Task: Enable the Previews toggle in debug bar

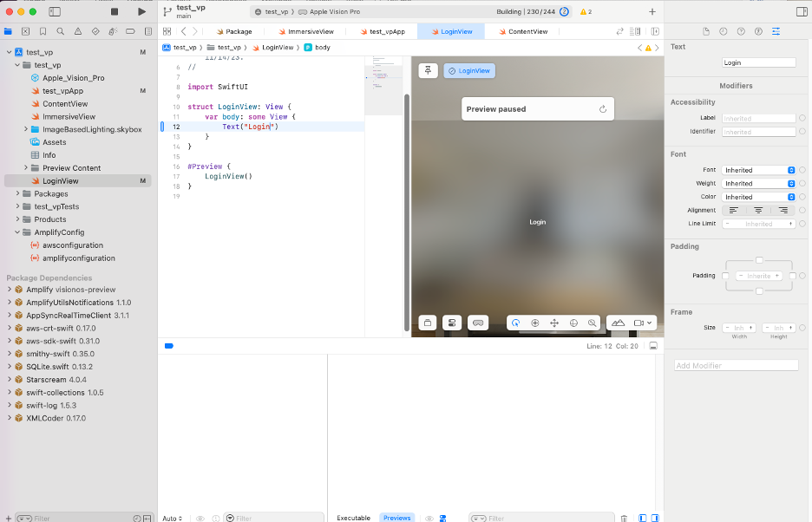Action: click(x=396, y=517)
